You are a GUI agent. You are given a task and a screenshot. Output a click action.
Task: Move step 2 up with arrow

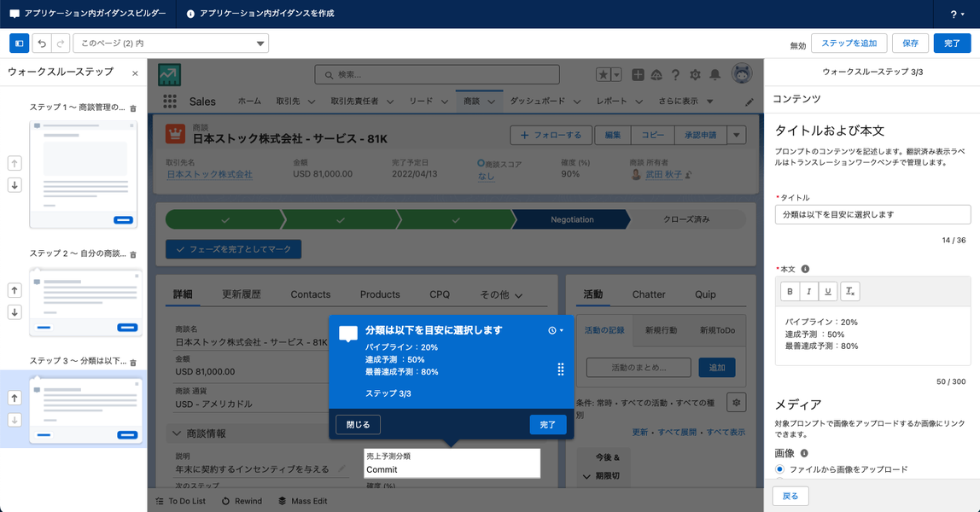click(x=15, y=290)
